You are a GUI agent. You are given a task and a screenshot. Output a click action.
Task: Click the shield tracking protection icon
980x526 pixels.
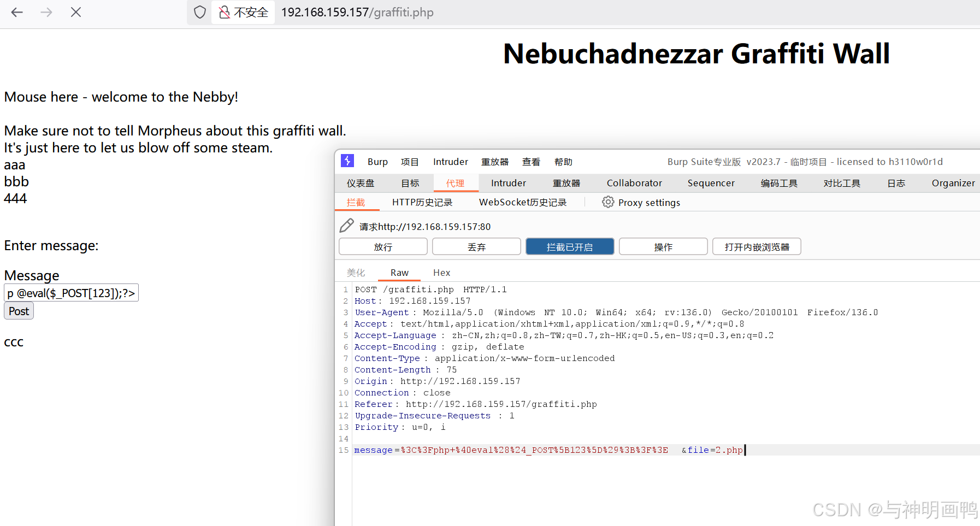200,12
